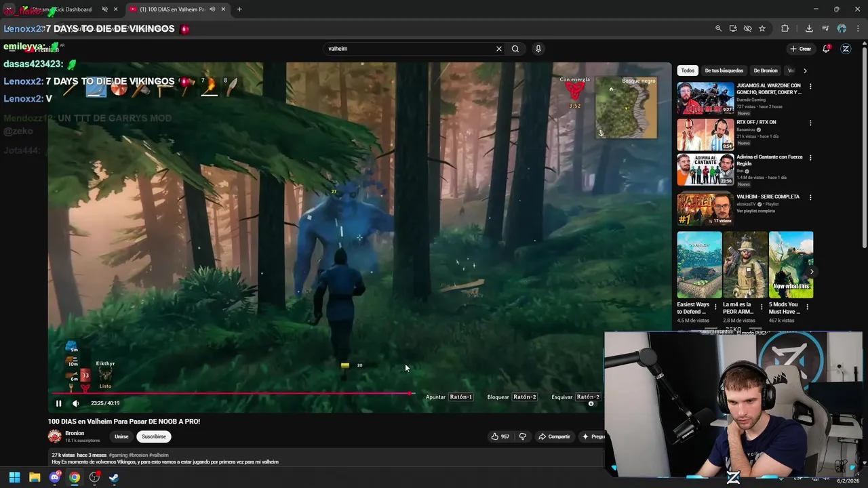868x488 pixels.
Task: Select the De Bronion chip
Action: [766, 70]
